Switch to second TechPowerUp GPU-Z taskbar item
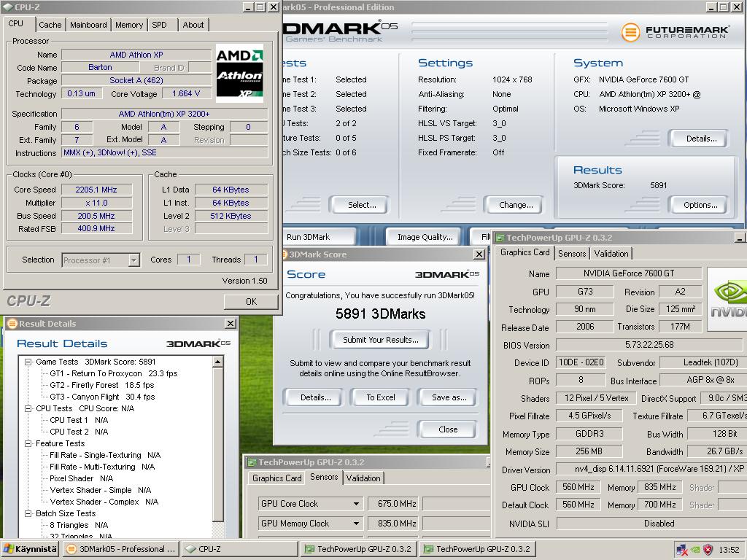 coord(477,549)
